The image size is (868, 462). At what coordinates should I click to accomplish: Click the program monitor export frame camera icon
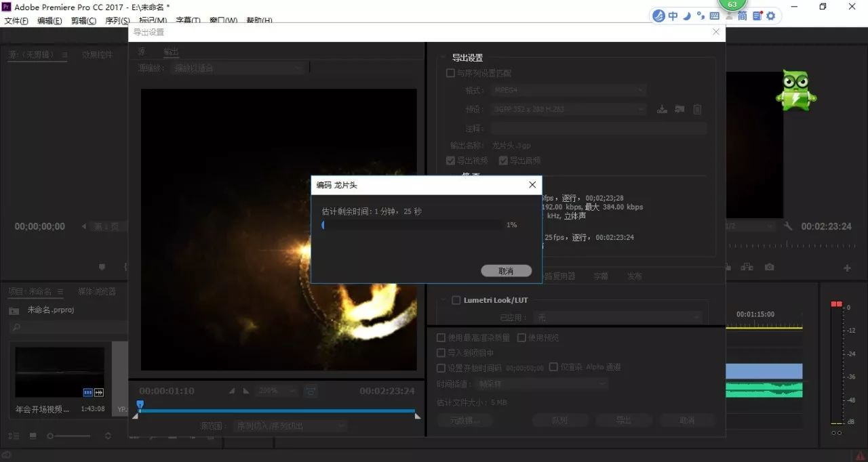pyautogui.click(x=769, y=268)
